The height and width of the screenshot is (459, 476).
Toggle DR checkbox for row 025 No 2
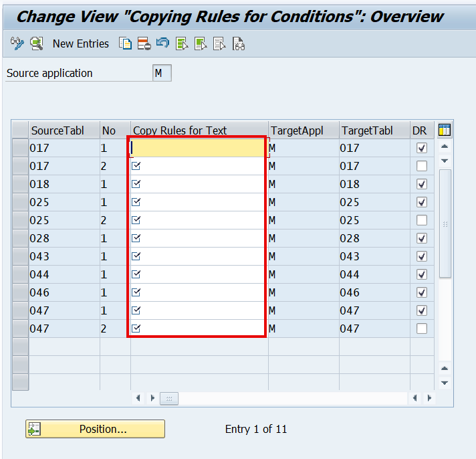422,220
